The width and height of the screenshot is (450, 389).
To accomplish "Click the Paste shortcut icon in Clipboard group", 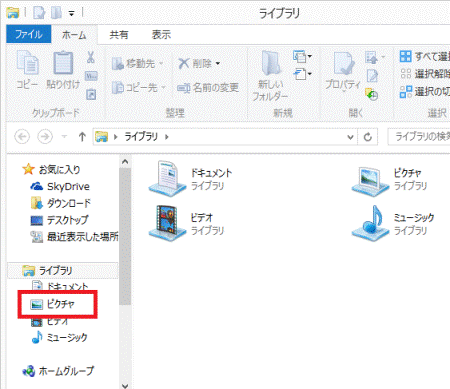I will tap(91, 94).
